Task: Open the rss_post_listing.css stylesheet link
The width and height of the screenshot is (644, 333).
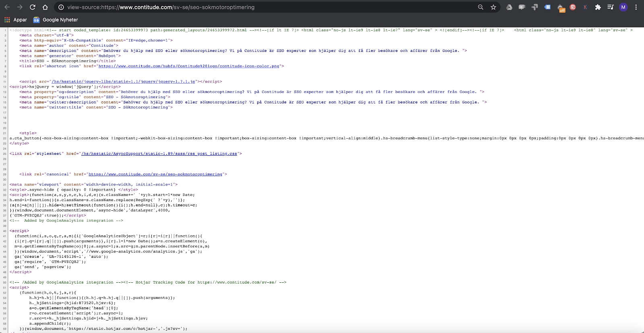Action: 159,154
